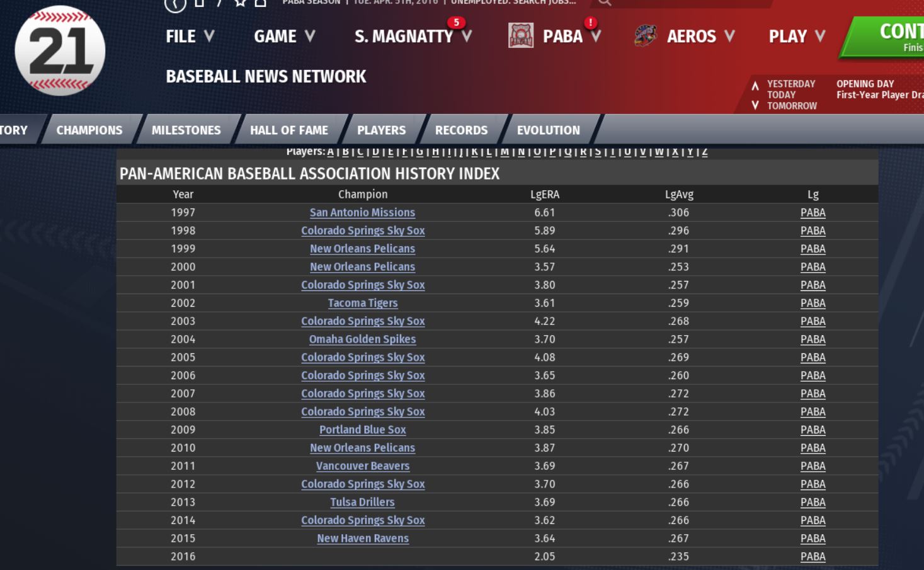Click the Champion column header
This screenshot has width=924, height=570.
point(363,195)
